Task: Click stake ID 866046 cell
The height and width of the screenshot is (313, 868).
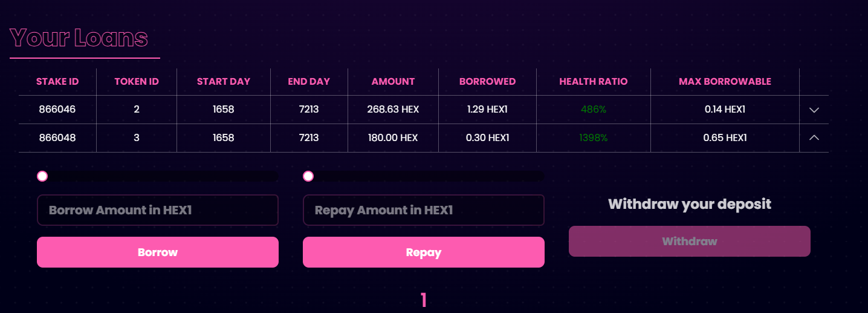Action: point(57,110)
